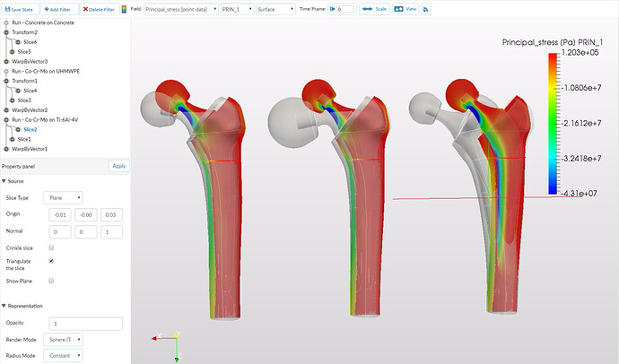Click the Save State button

pos(20,9)
